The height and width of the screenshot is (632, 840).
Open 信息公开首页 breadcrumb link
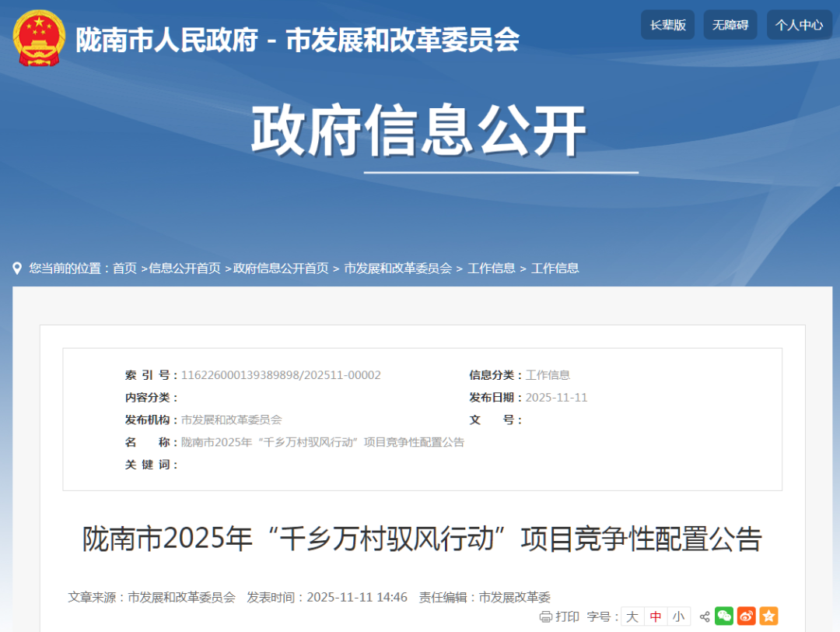(184, 269)
